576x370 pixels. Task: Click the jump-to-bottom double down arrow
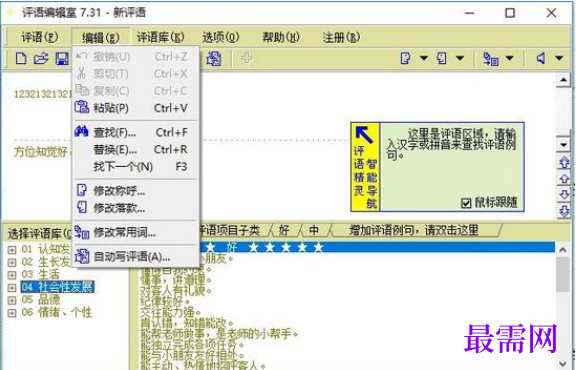coord(564,211)
